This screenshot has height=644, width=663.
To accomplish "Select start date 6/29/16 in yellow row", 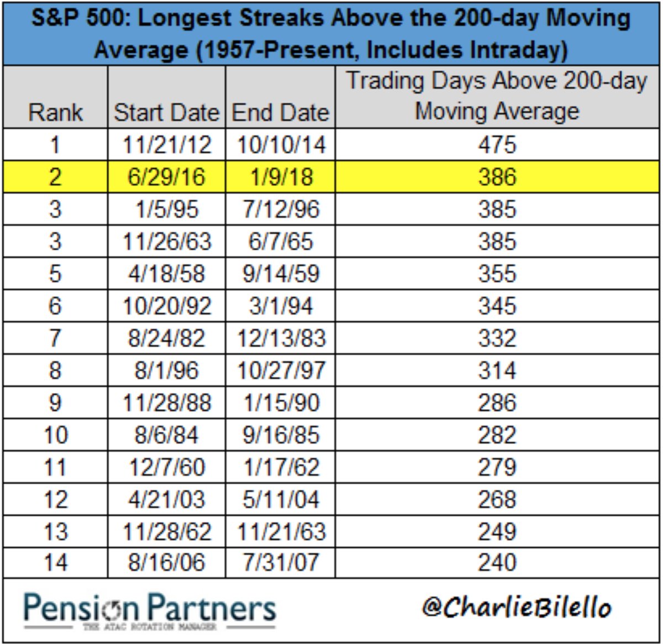I will pos(166,177).
